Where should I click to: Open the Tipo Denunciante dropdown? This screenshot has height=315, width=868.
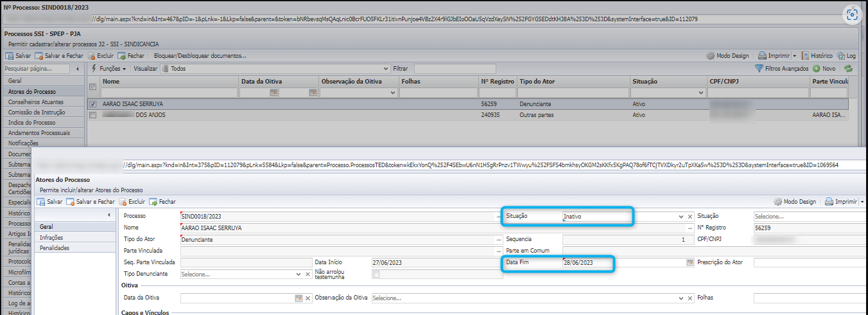tap(299, 274)
